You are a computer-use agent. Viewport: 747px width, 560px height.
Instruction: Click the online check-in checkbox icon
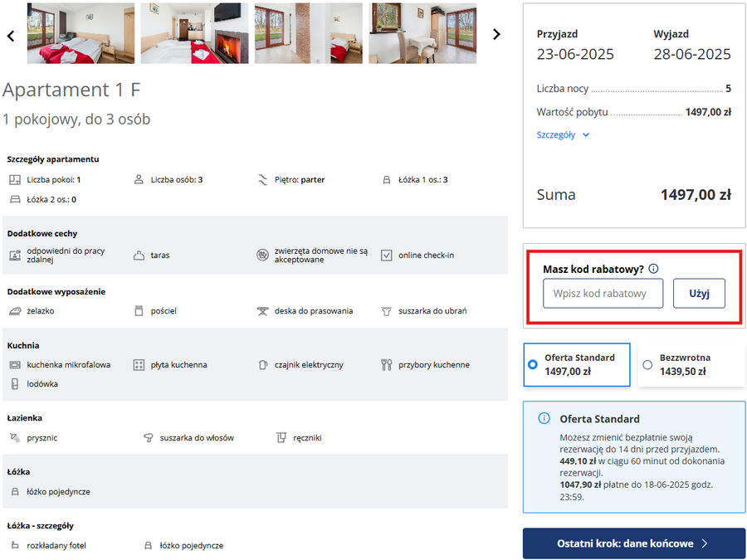tap(386, 256)
